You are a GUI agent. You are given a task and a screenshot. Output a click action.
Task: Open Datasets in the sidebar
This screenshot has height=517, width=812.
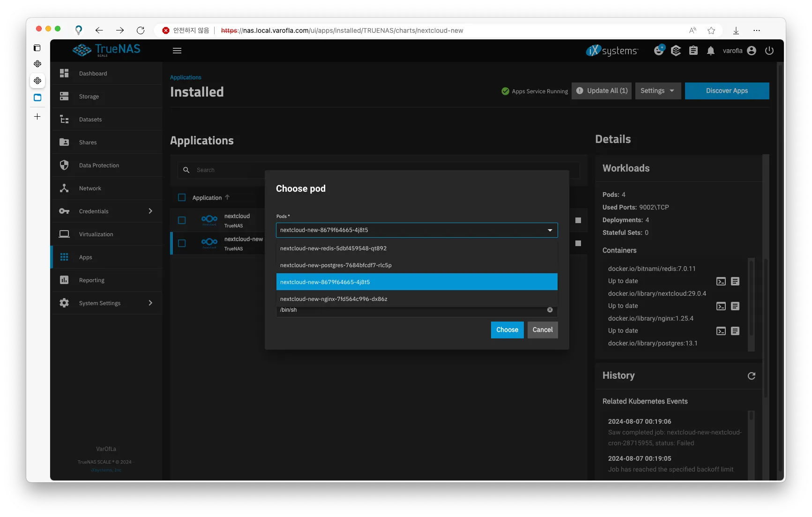click(107, 120)
